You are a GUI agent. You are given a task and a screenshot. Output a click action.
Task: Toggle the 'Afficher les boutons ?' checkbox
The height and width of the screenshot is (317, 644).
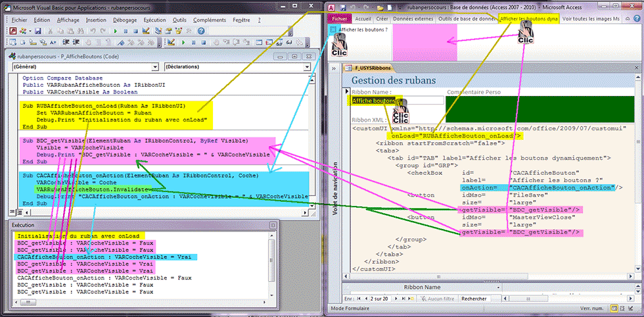pos(334,29)
